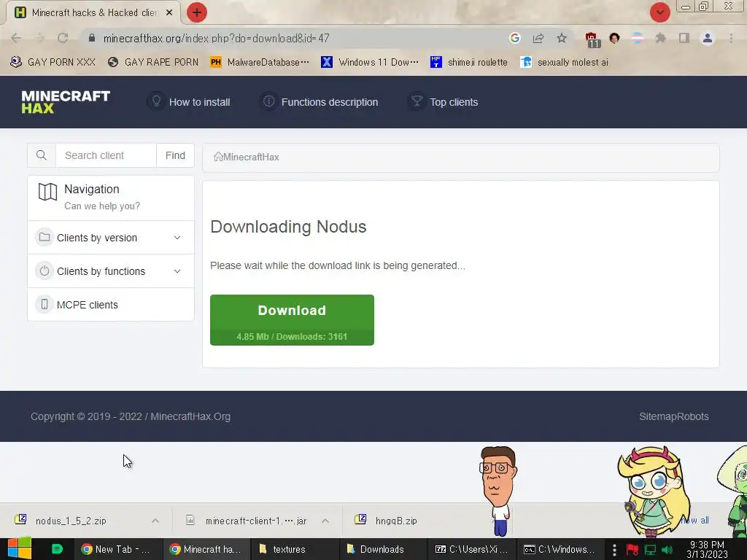
Task: Open new tab with red plus button
Action: tap(197, 12)
